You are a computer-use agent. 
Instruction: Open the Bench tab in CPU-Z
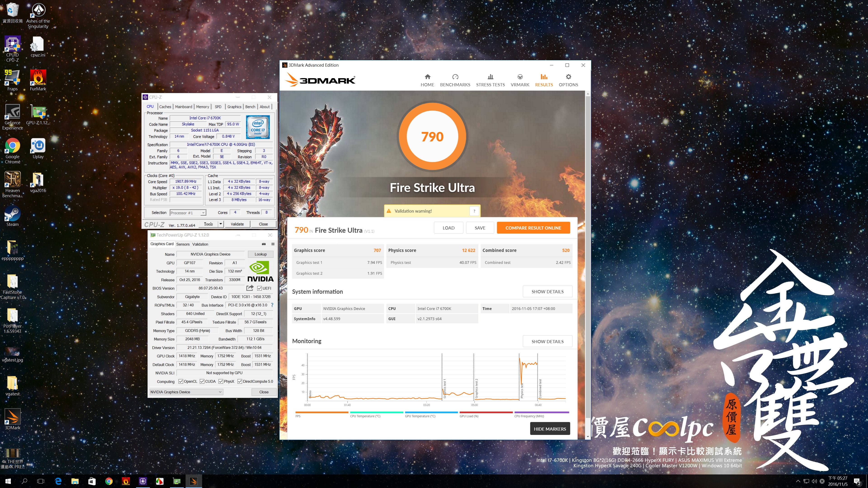250,107
